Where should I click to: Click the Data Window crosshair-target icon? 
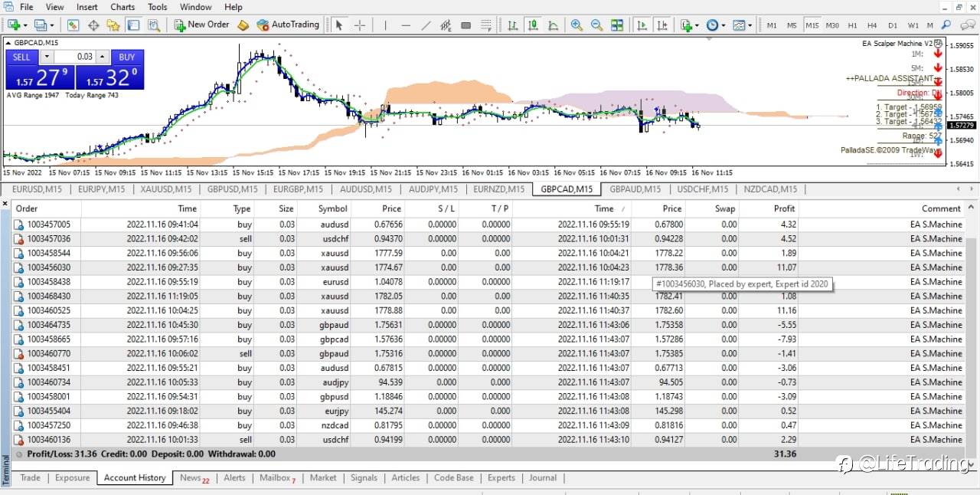(93, 25)
